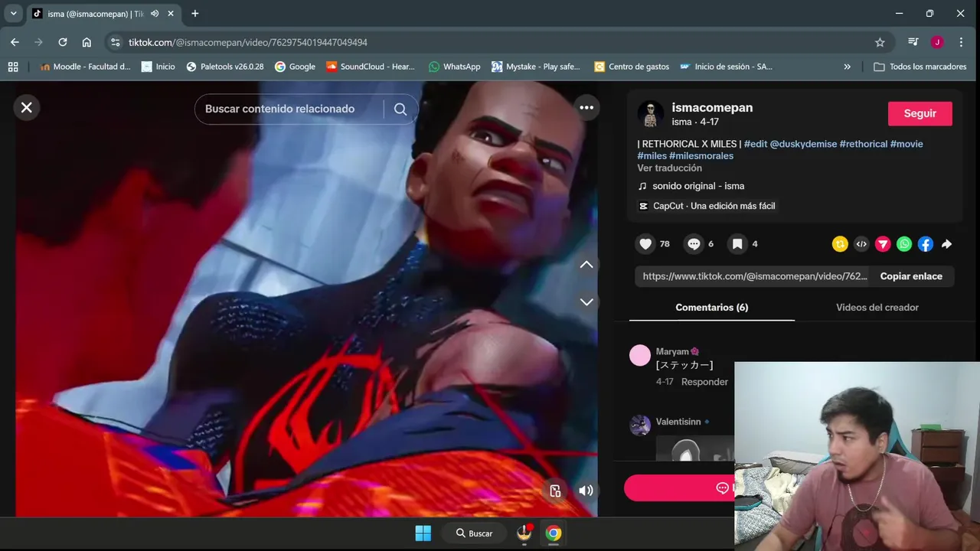Viewport: 980px width, 551px height.
Task: Click the CapCut 'Una edición más fácil' link
Action: (x=707, y=206)
